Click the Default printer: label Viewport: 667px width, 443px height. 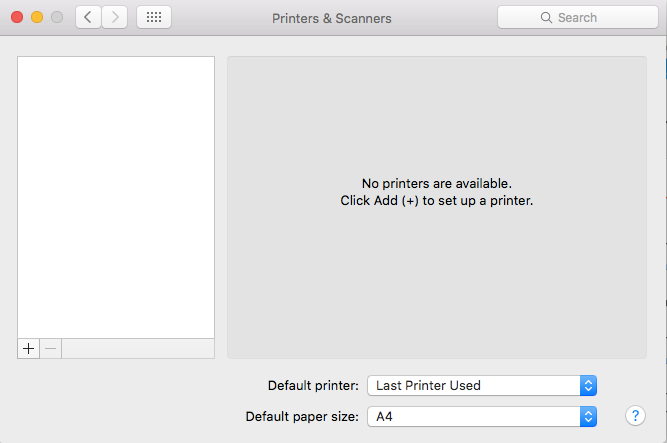tap(313, 386)
